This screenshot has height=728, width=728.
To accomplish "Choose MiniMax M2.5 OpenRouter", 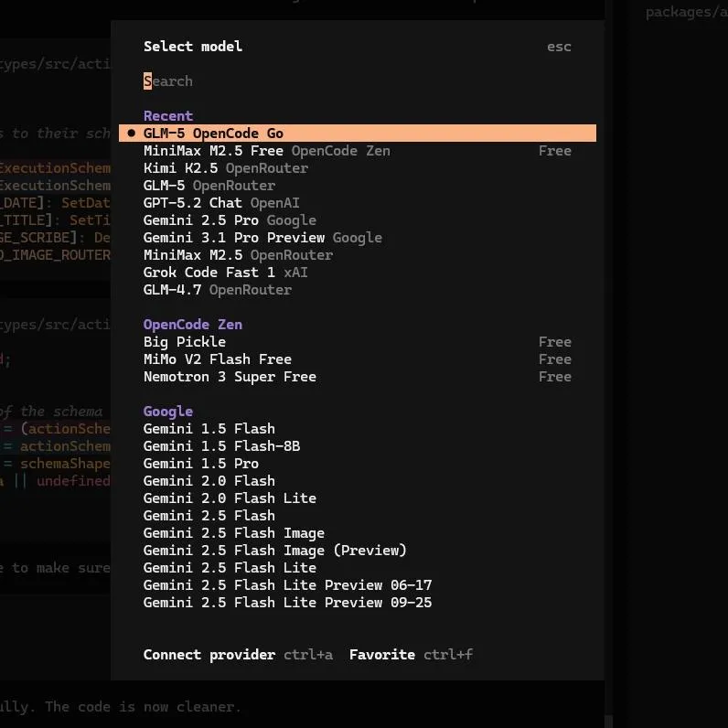I will (x=358, y=255).
